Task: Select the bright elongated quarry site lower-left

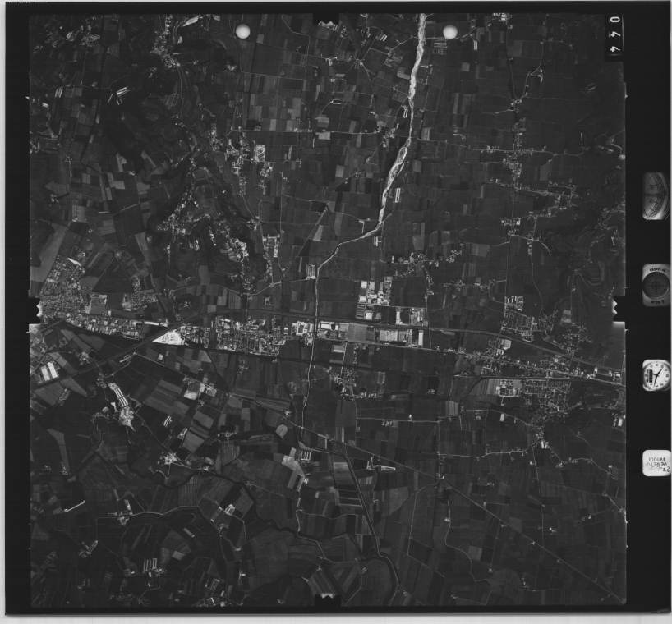Action: [x=119, y=402]
